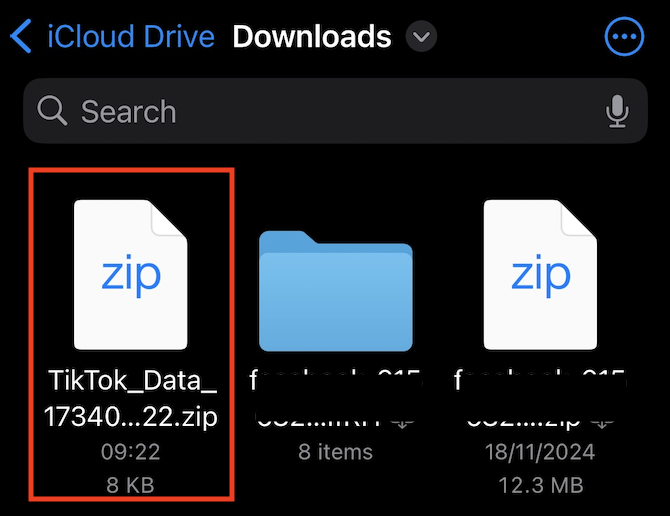This screenshot has width=670, height=516.
Task: Start dictation with the microphone icon
Action: (x=617, y=112)
